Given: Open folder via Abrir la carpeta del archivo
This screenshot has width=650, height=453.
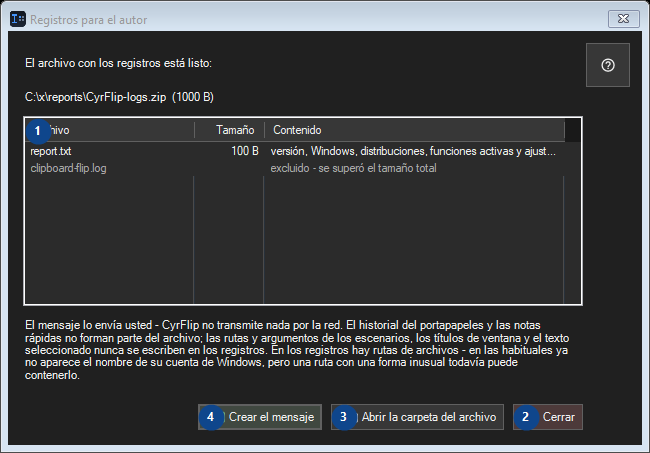Looking at the screenshot, I should point(417,417).
